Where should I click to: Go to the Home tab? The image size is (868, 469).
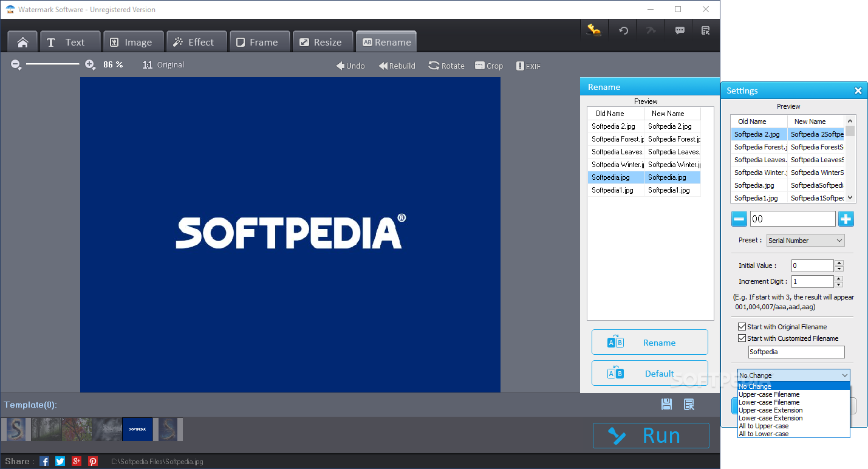pyautogui.click(x=22, y=42)
